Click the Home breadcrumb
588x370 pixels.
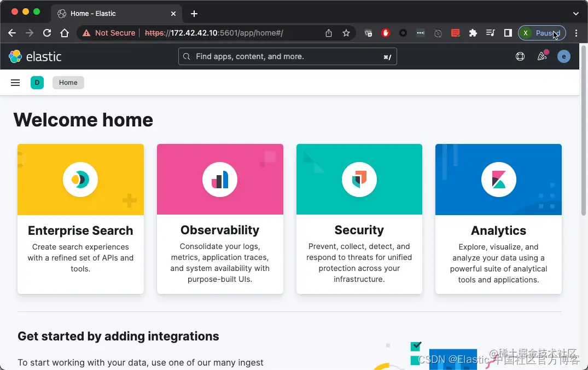tap(68, 83)
